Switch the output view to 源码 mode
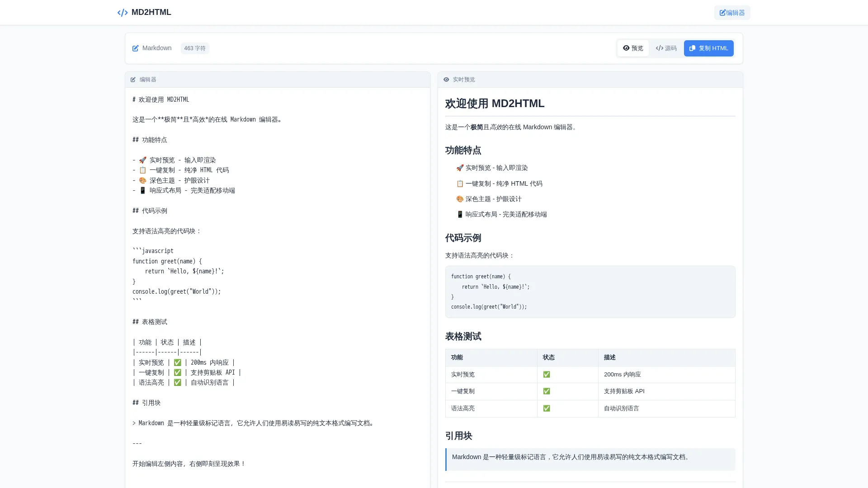 666,48
